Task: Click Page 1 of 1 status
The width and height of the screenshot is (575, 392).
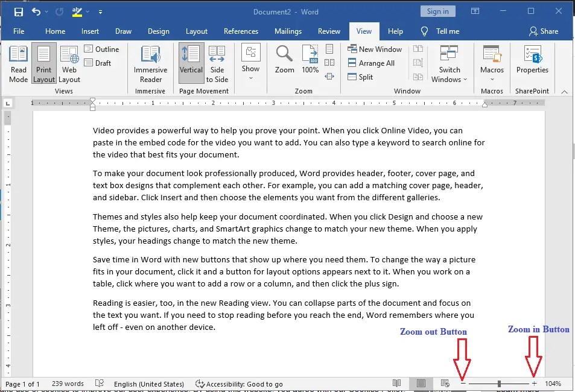Action: (x=22, y=384)
